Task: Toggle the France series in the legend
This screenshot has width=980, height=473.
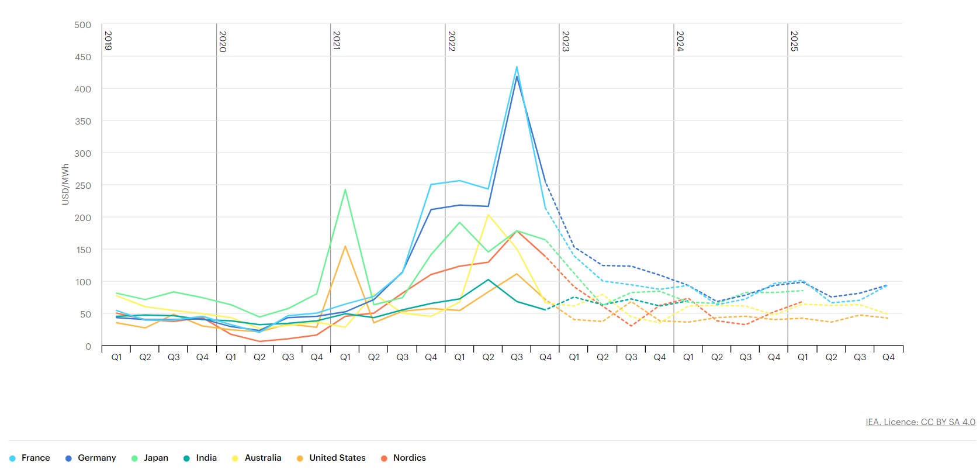Action: pyautogui.click(x=30, y=458)
